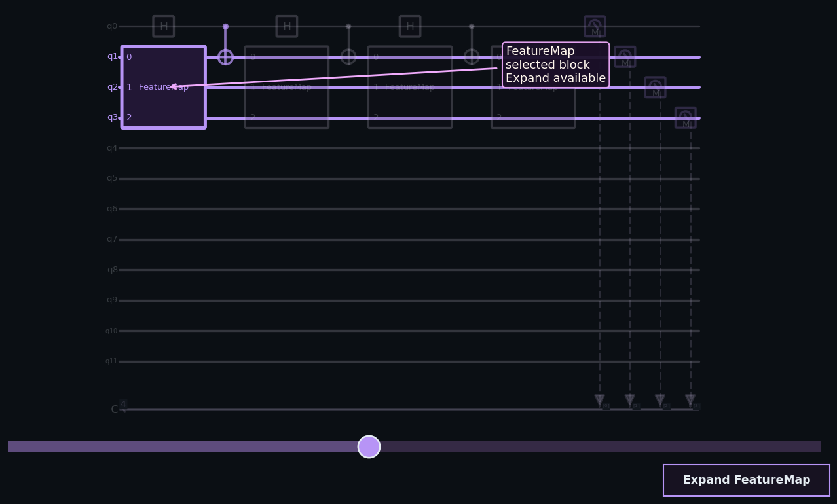The image size is (837, 504).
Task: Click the purple CNOT control dot on q0
Action: (225, 27)
